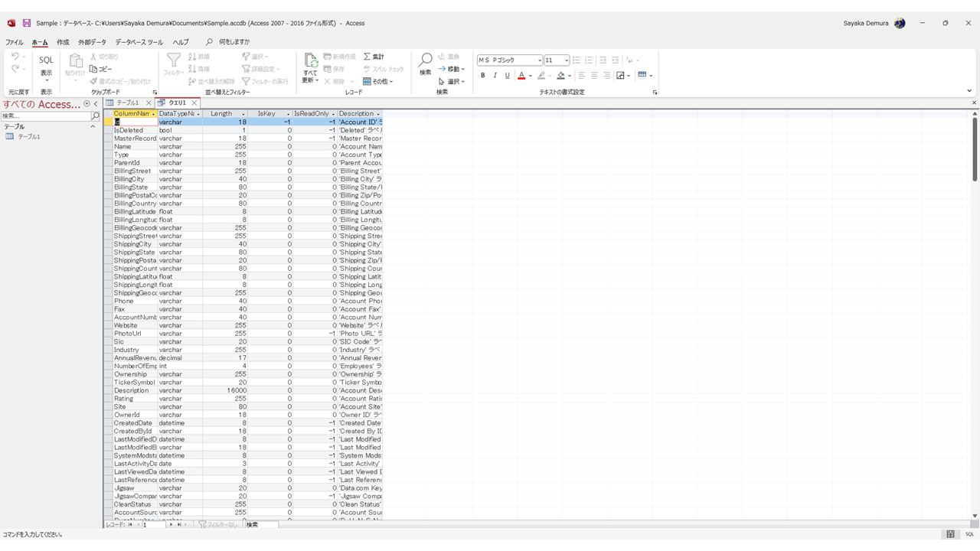
Task: Click the Totals (集計) sigma icon
Action: 366,56
